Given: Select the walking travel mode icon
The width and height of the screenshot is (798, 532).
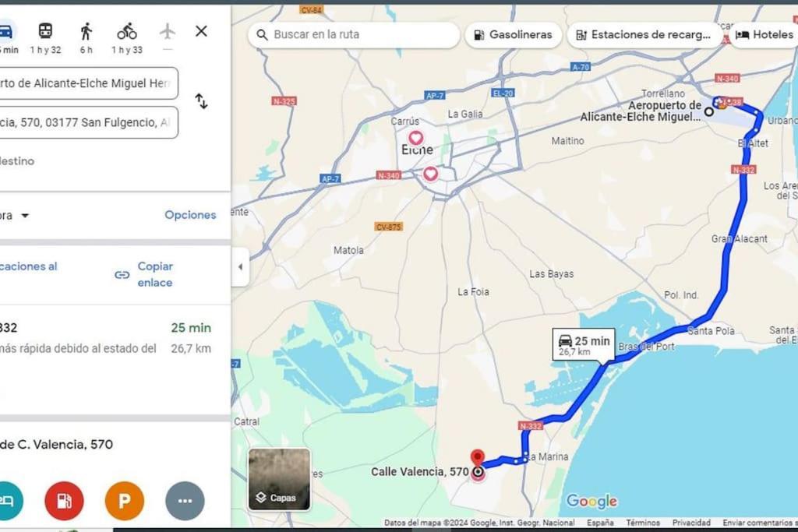Looking at the screenshot, I should [x=86, y=31].
